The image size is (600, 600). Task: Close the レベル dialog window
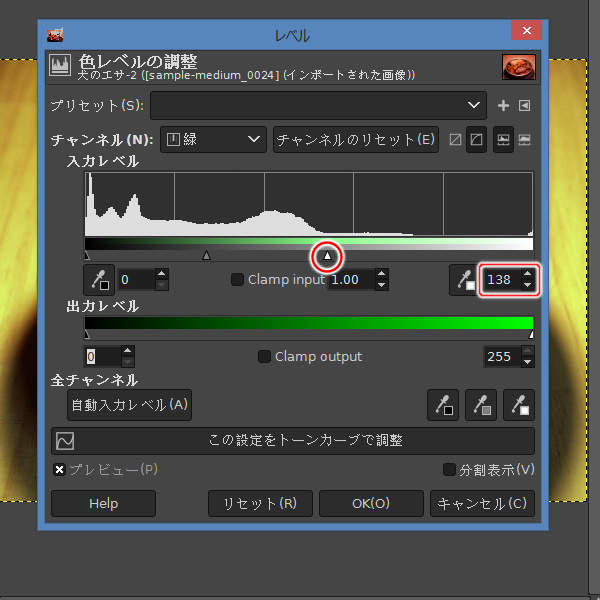[x=527, y=30]
